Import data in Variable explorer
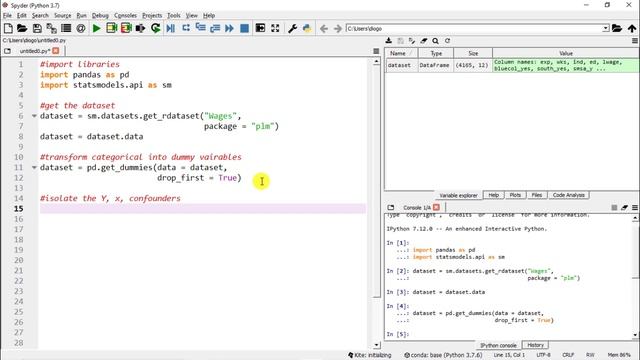The height and width of the screenshot is (360, 640). coord(389,41)
